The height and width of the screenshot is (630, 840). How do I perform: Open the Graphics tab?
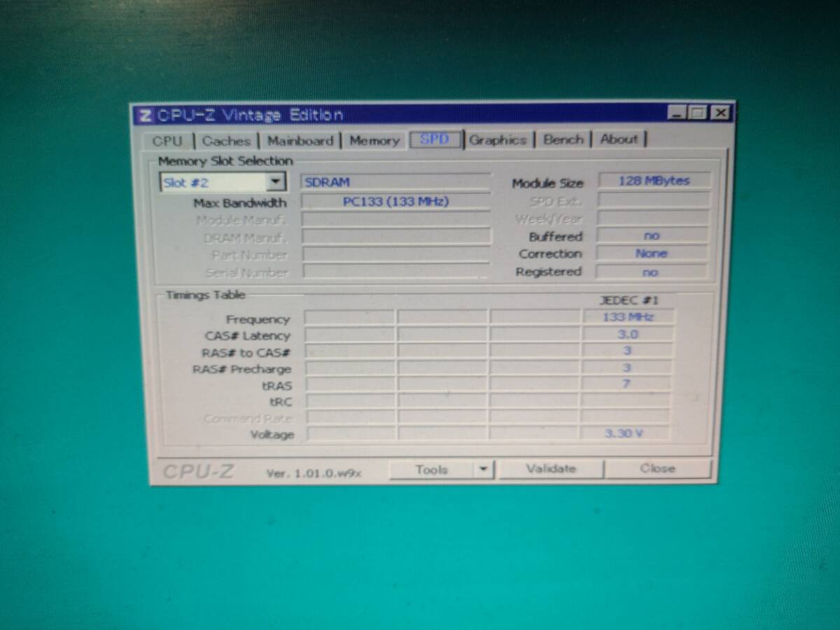pyautogui.click(x=498, y=140)
